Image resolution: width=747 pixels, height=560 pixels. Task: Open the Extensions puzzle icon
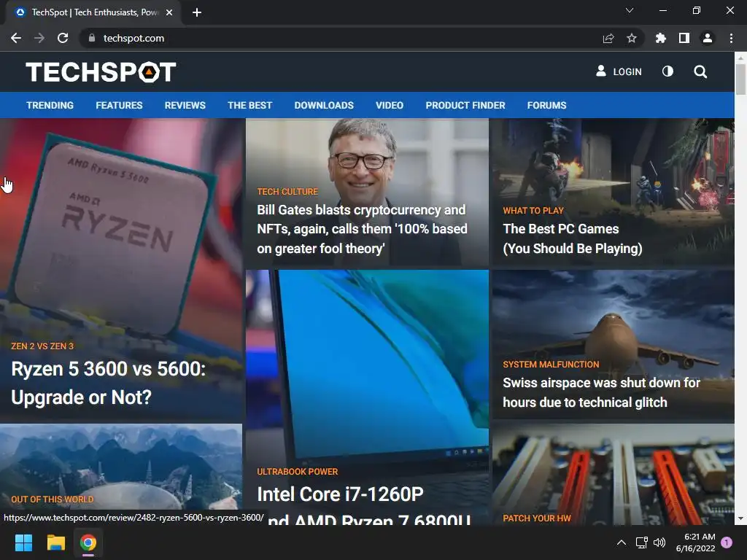point(661,38)
